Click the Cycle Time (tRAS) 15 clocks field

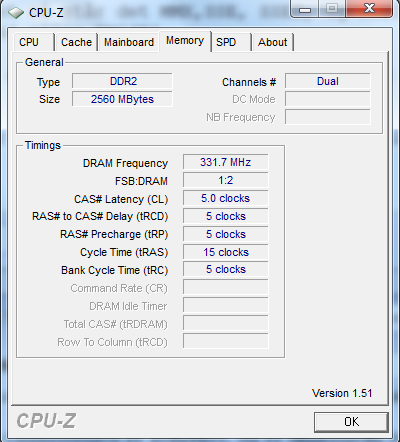225,252
